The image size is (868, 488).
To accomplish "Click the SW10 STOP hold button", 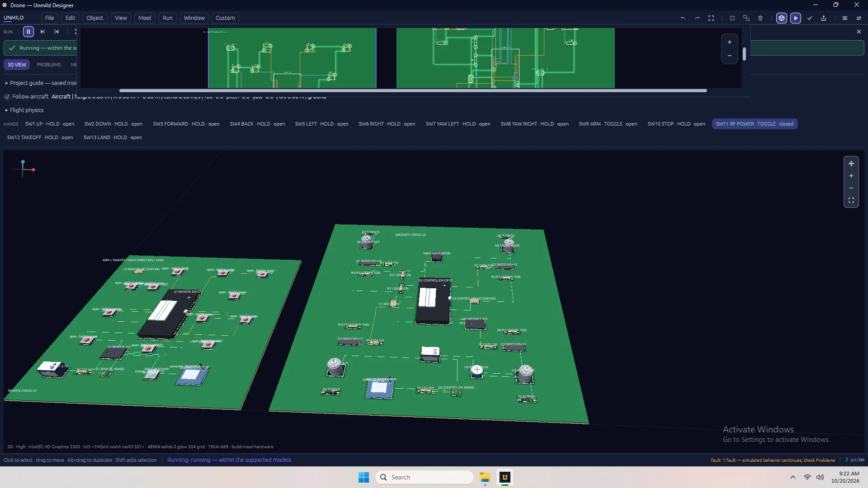I will [676, 124].
